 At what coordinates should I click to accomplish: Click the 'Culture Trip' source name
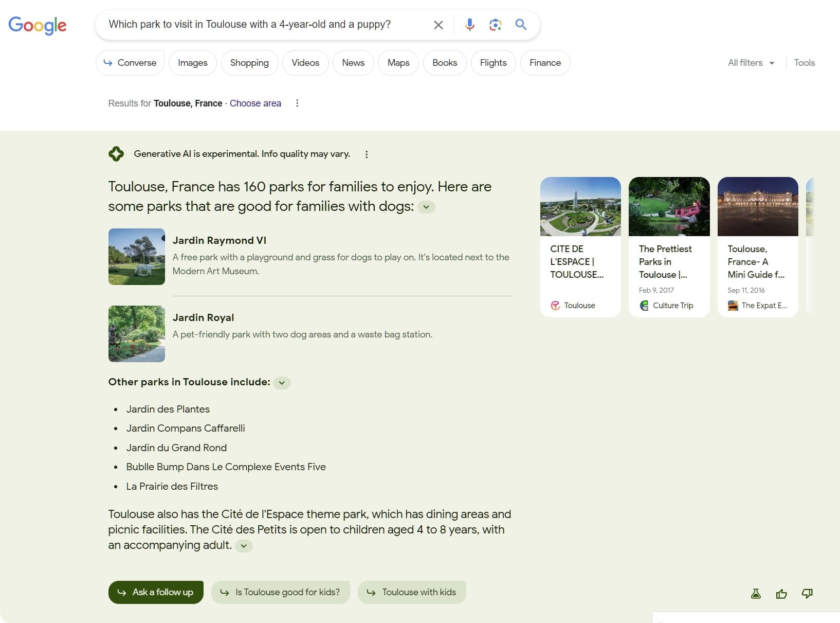[673, 306]
